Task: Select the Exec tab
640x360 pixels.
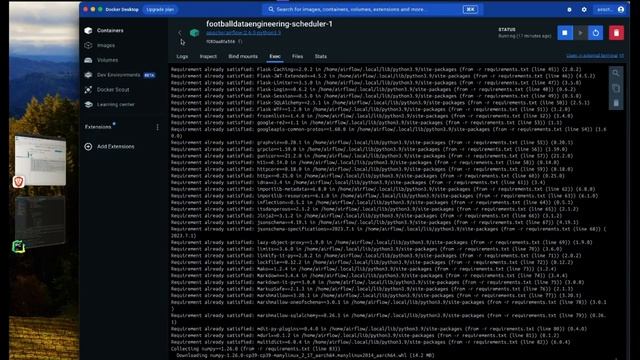Action: click(275, 56)
